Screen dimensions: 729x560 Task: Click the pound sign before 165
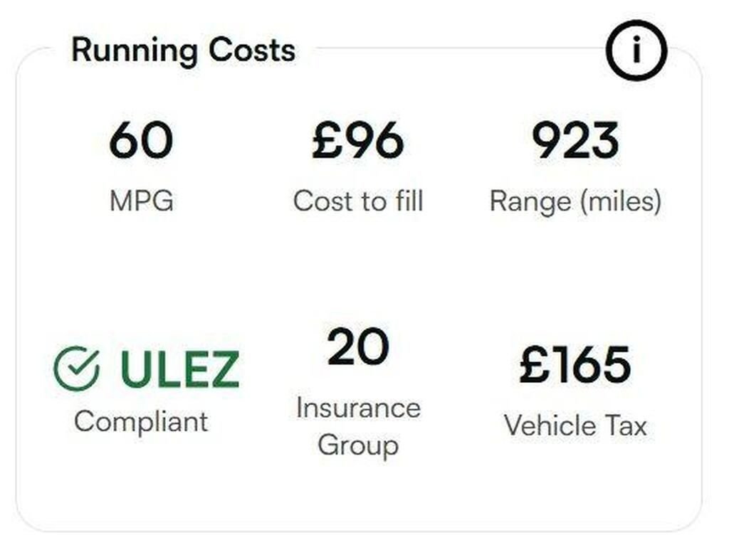tap(533, 364)
